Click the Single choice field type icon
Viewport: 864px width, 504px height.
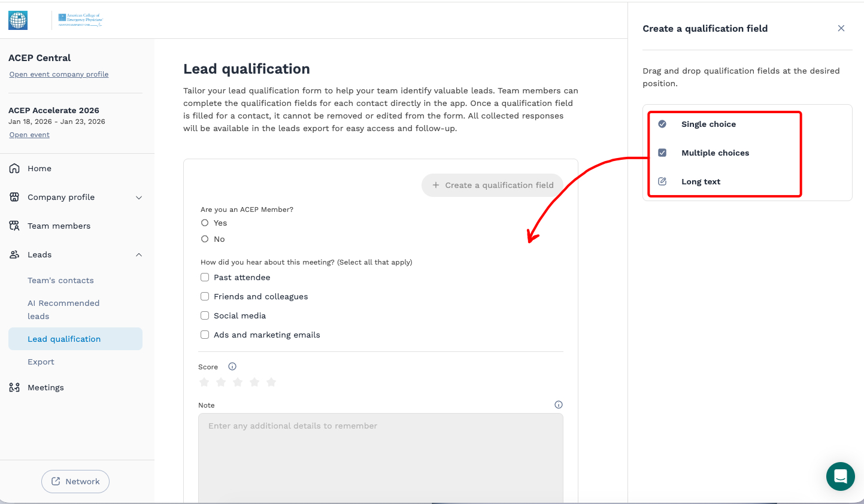(x=662, y=124)
